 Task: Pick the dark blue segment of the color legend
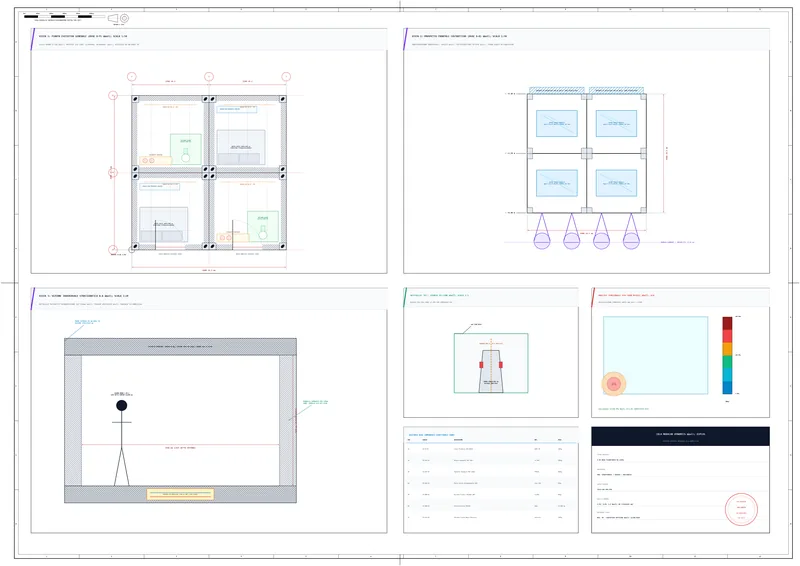pyautogui.click(x=727, y=388)
